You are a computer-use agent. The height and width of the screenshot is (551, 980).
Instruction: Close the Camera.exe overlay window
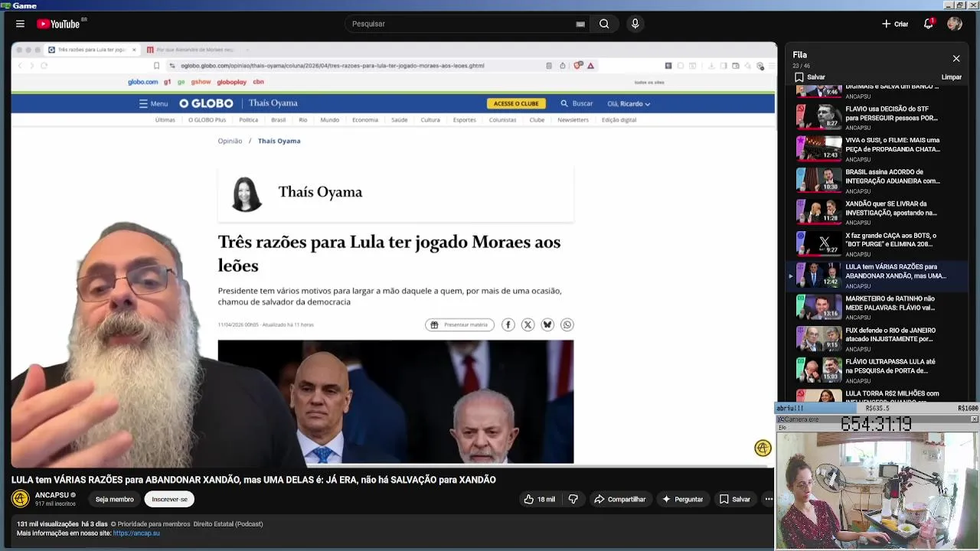974,419
